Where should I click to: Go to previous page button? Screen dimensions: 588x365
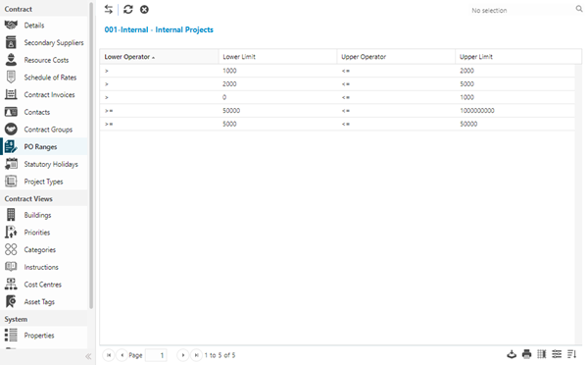coord(122,355)
